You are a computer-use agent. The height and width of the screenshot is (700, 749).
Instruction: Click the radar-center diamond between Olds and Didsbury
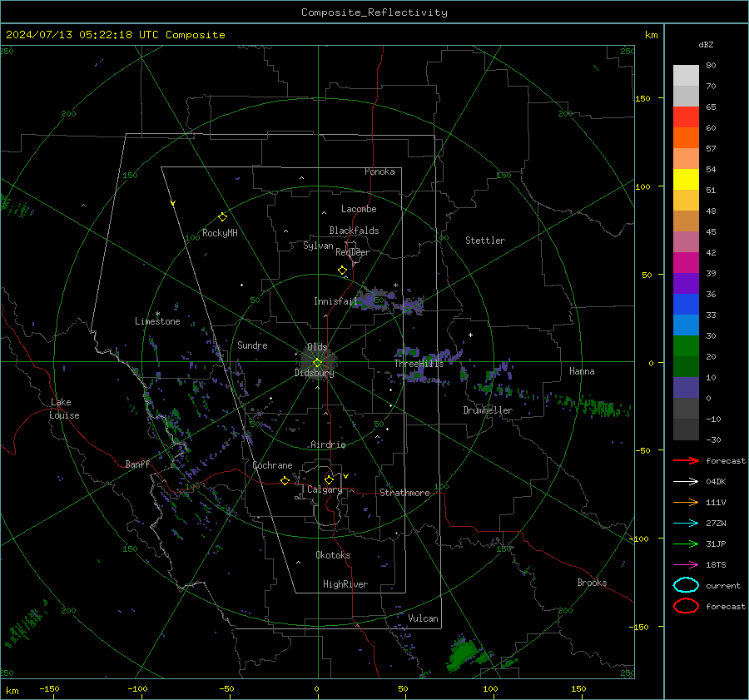[317, 363]
